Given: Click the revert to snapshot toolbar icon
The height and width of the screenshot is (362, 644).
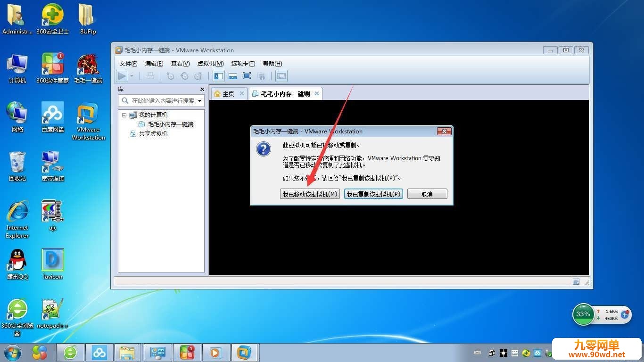Looking at the screenshot, I should coord(184,76).
